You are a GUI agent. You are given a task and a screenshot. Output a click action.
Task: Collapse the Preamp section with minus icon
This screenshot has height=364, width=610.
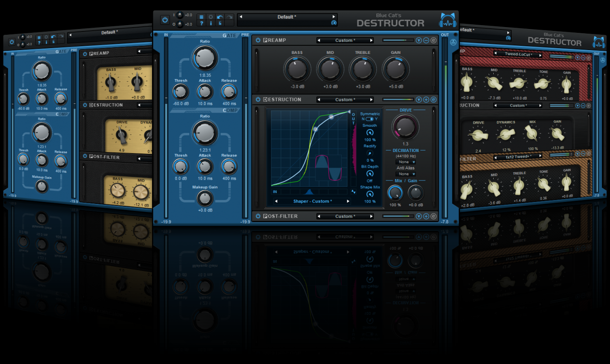[426, 40]
